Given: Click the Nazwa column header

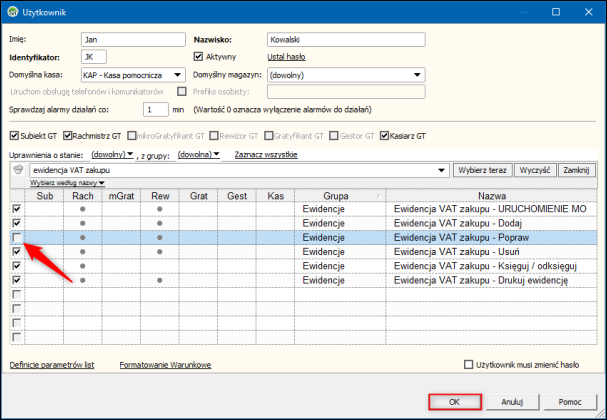Looking at the screenshot, I should (492, 196).
